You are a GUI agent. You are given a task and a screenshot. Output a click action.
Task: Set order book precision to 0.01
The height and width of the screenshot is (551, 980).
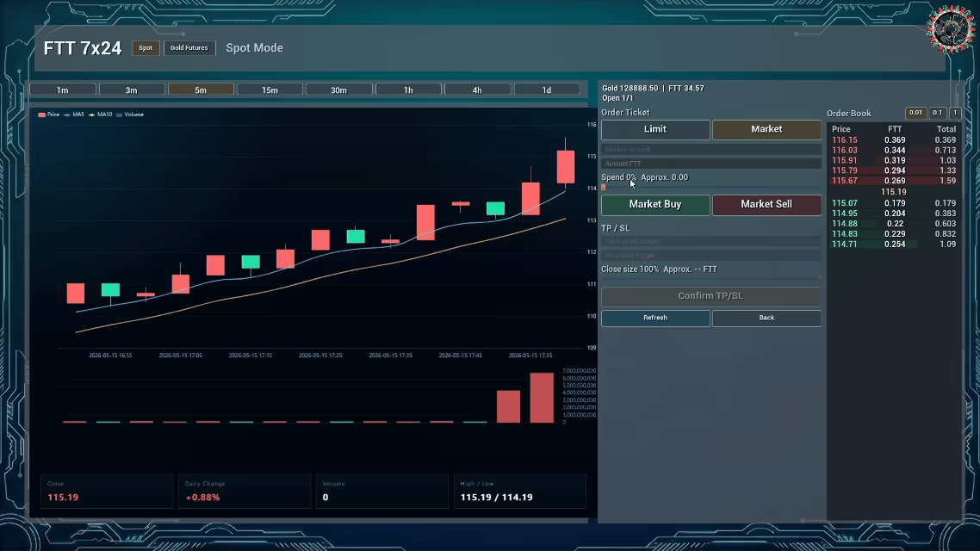pos(915,113)
